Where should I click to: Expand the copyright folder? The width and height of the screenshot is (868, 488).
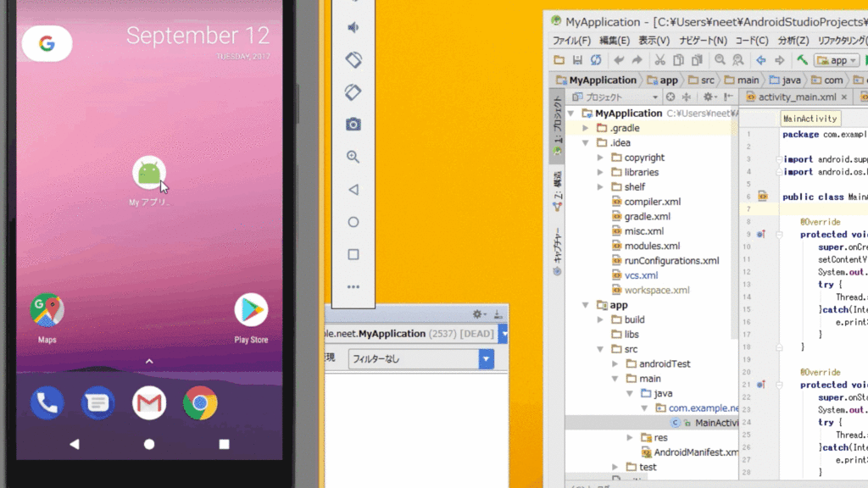click(x=600, y=158)
